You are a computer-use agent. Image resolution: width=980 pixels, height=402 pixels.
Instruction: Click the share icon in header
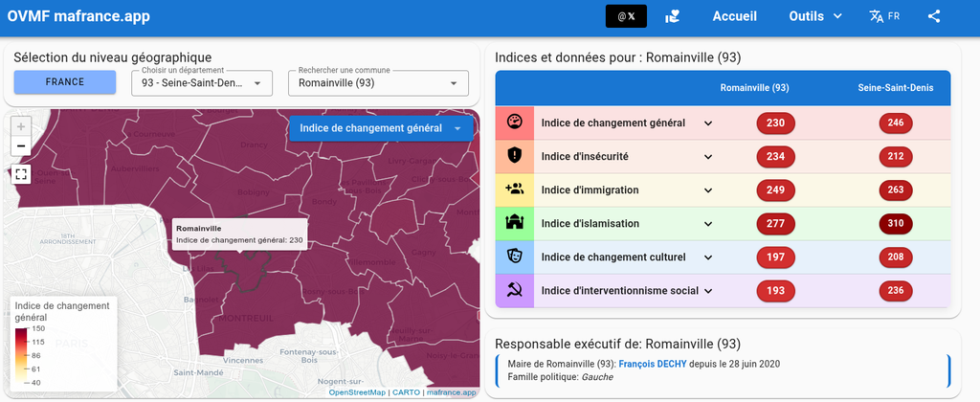pos(934,17)
